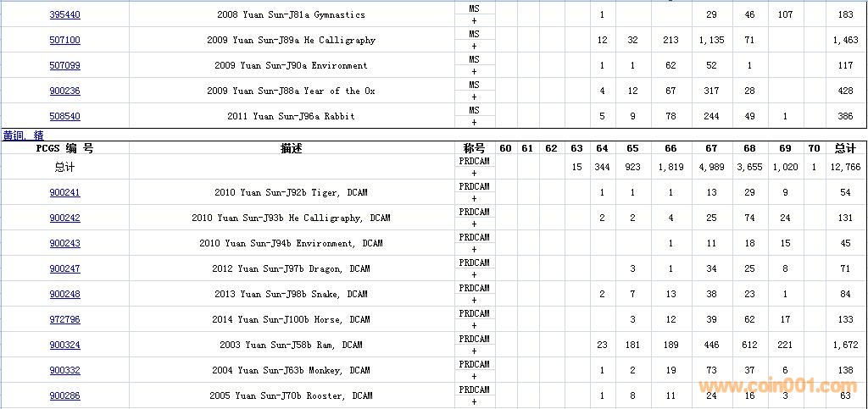868x409 pixels.
Task: Open PCGS number 900241 Tiger link
Action: (x=64, y=192)
